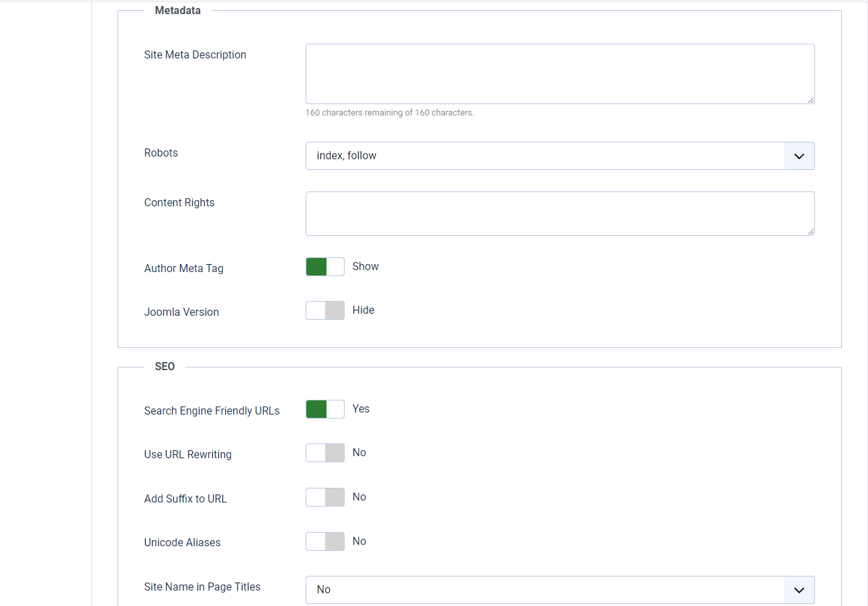Enable Unicode Aliases switch
Image resolution: width=868 pixels, height=606 pixels.
pos(325,542)
